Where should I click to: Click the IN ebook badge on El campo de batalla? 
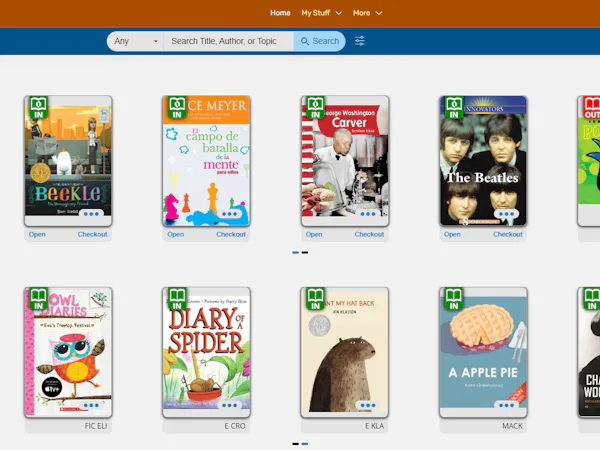pyautogui.click(x=177, y=108)
